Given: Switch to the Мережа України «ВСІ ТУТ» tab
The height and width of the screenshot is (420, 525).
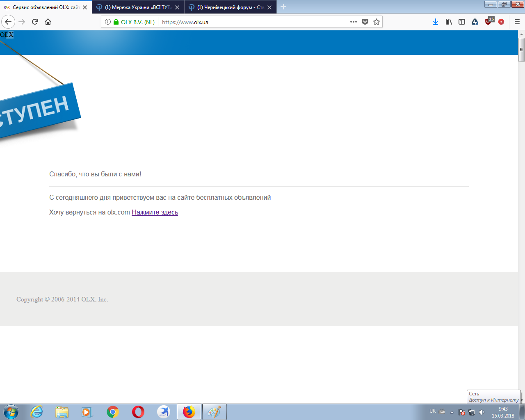Looking at the screenshot, I should point(137,7).
